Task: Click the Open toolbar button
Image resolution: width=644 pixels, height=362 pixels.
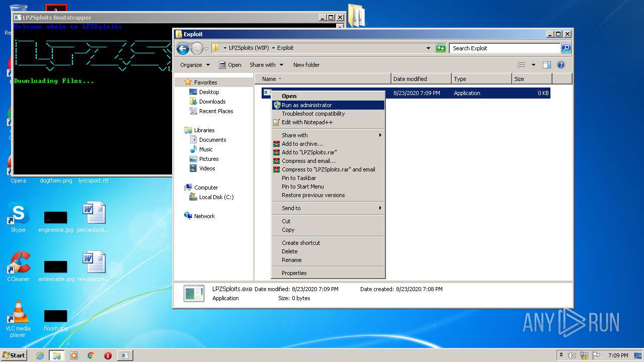Action: 230,65
